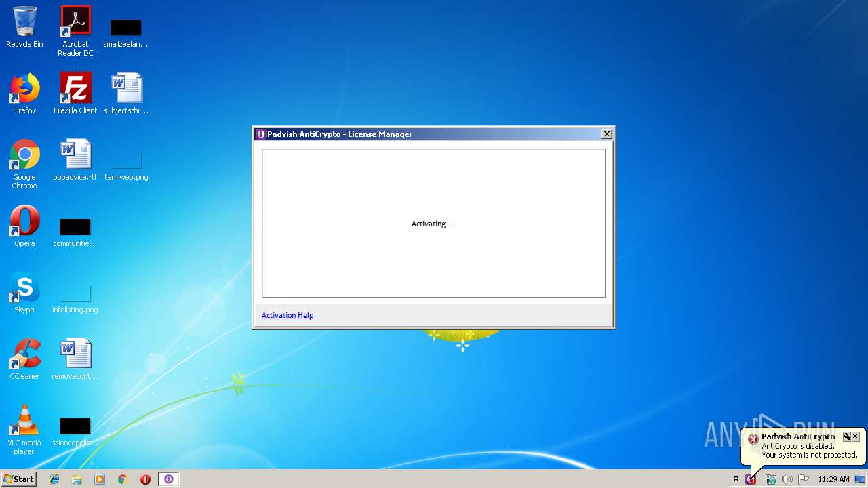This screenshot has height=488, width=868.
Task: Launch Internet Explorer from taskbar
Action: pyautogui.click(x=54, y=479)
